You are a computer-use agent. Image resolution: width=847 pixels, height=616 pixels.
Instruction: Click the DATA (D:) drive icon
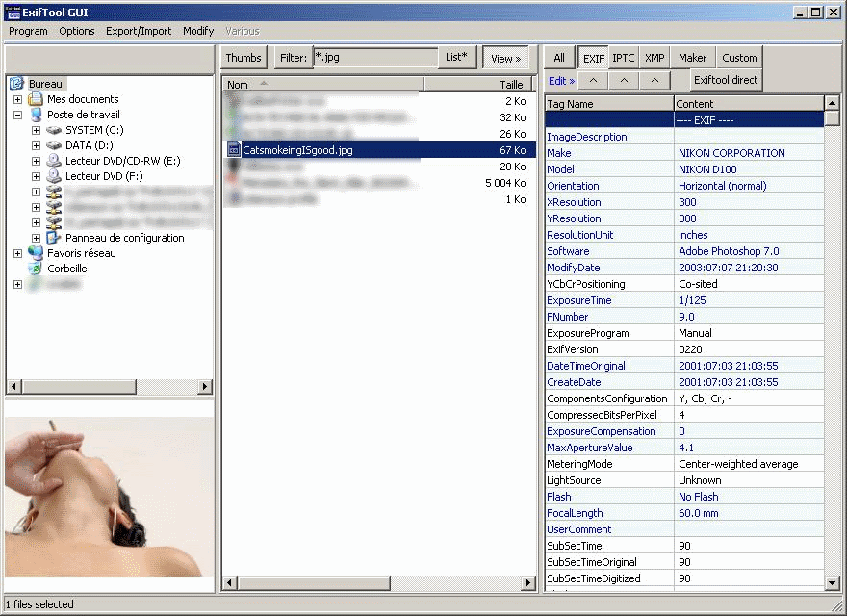(54, 145)
